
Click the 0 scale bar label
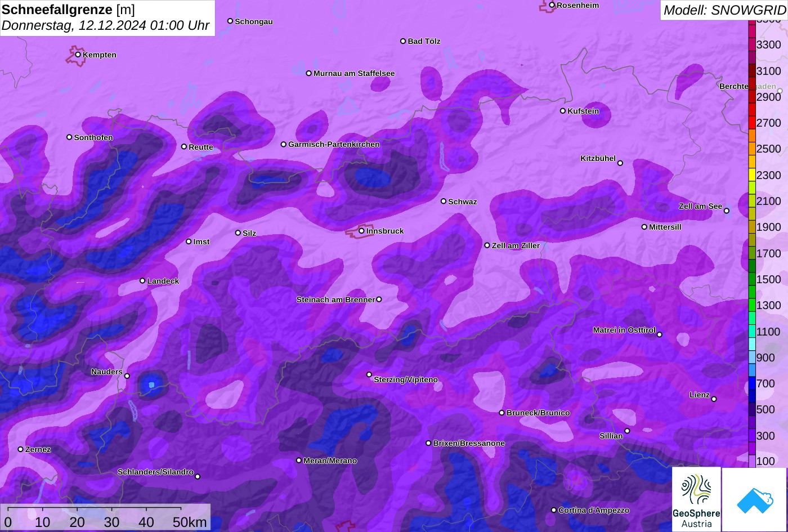pyautogui.click(x=8, y=522)
